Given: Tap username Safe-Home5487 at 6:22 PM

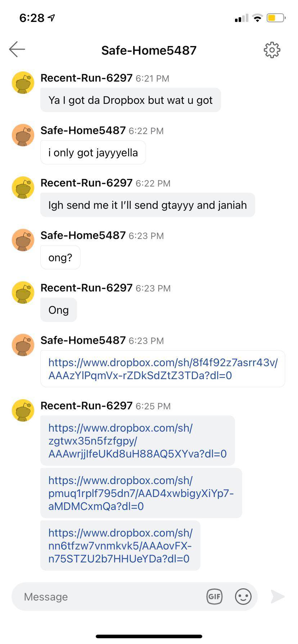Looking at the screenshot, I should pyautogui.click(x=83, y=130).
